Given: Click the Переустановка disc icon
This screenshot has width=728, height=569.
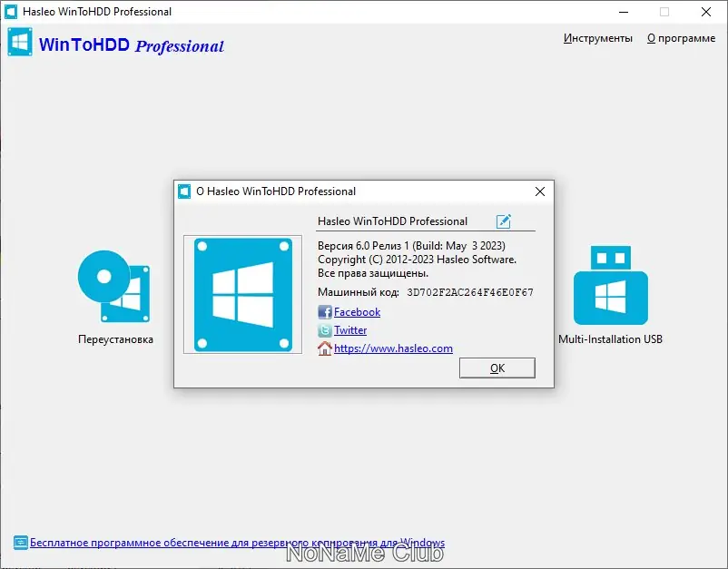Looking at the screenshot, I should tap(114, 287).
